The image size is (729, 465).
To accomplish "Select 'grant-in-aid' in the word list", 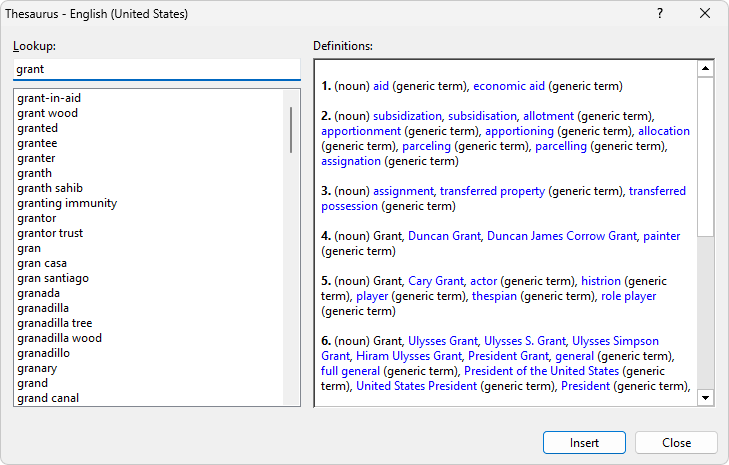I will 149,98.
